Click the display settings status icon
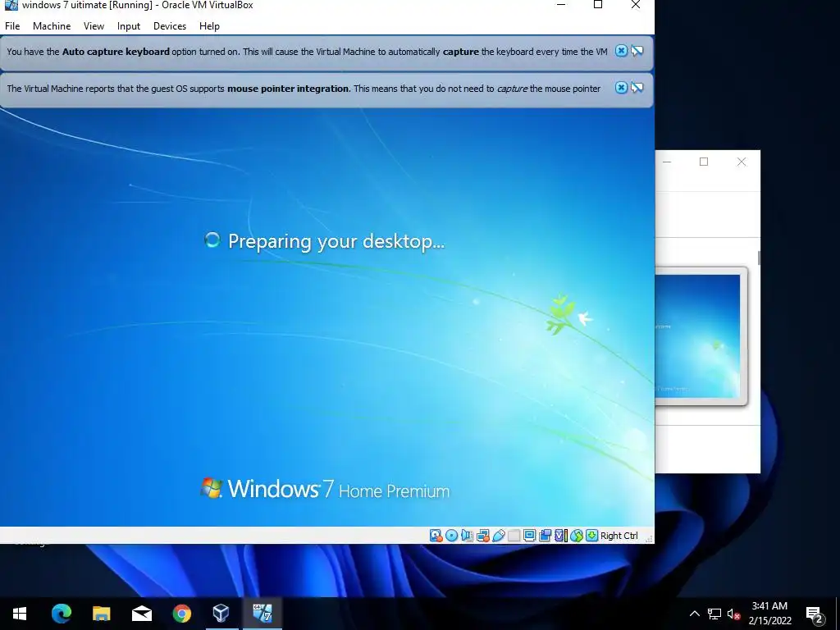840x630 pixels. (x=529, y=536)
